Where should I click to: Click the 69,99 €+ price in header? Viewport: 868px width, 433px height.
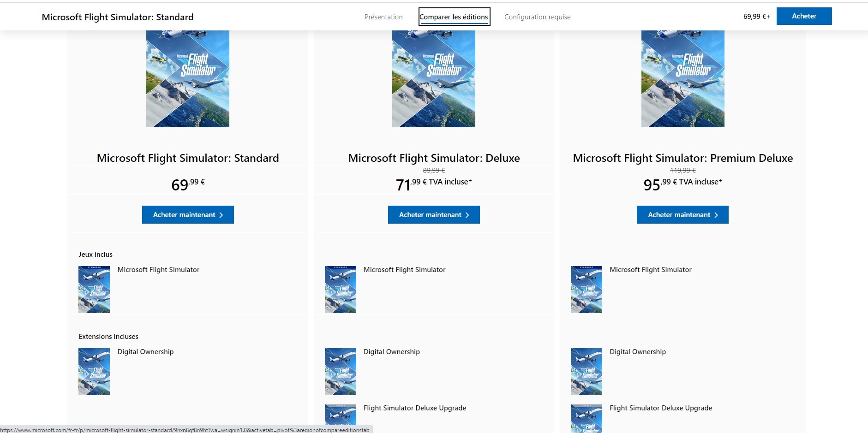(x=757, y=17)
